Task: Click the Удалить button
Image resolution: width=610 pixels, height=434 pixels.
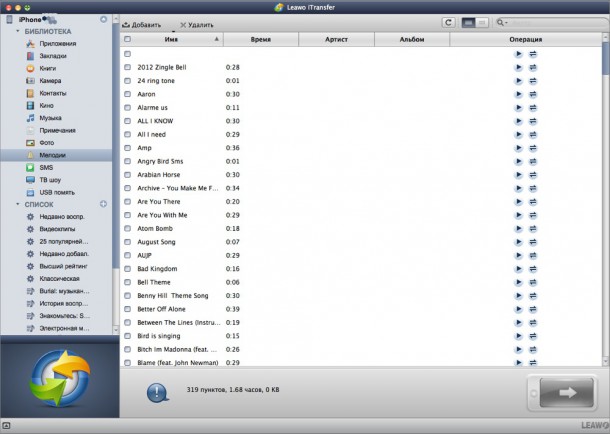Action: (x=196, y=25)
